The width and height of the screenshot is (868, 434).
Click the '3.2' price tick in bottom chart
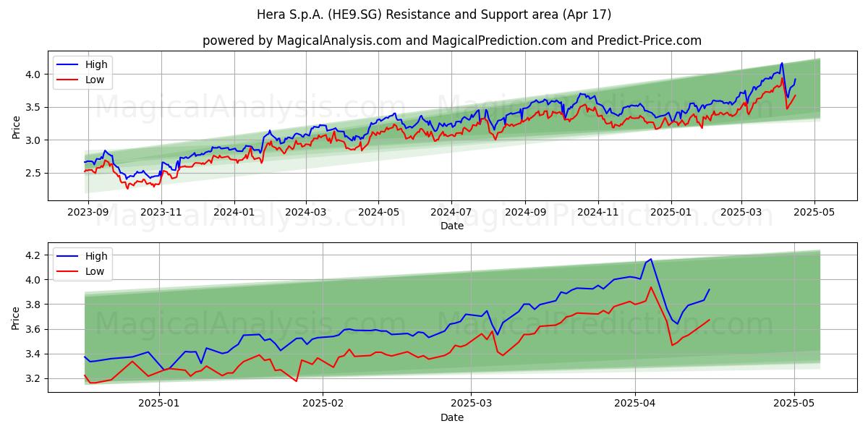(35, 379)
